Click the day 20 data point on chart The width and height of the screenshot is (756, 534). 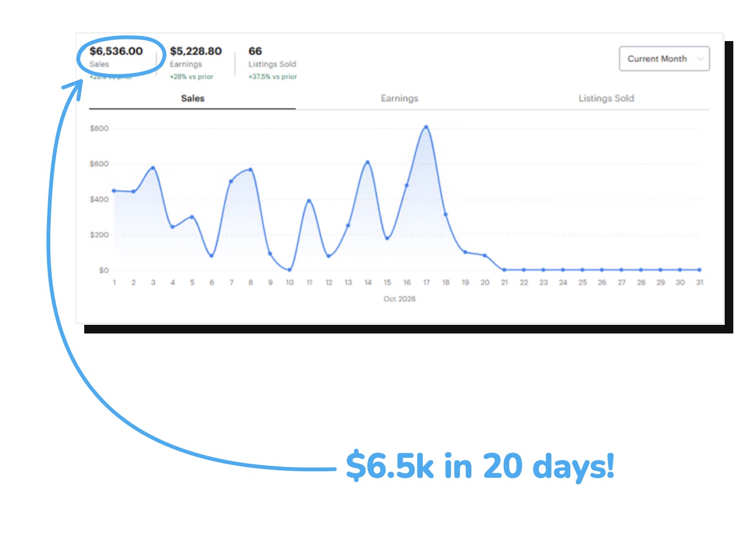[x=485, y=256]
